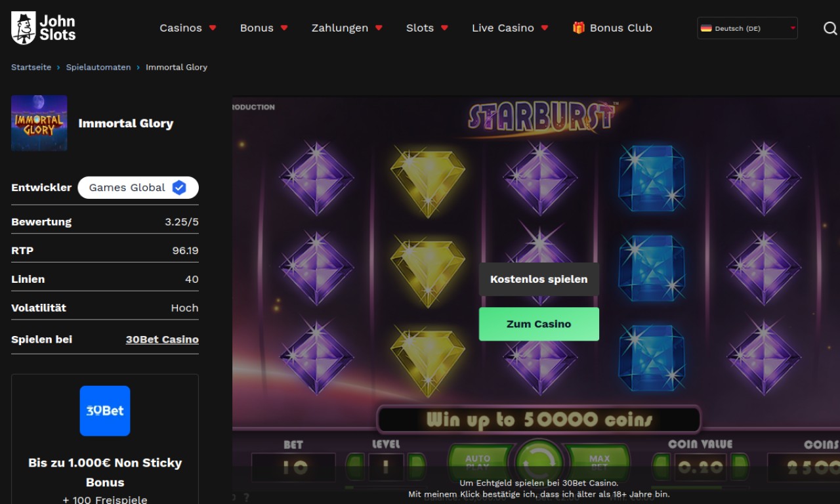Expand the Zahlungen dropdown menu
This screenshot has width=840, height=504.
(x=347, y=28)
